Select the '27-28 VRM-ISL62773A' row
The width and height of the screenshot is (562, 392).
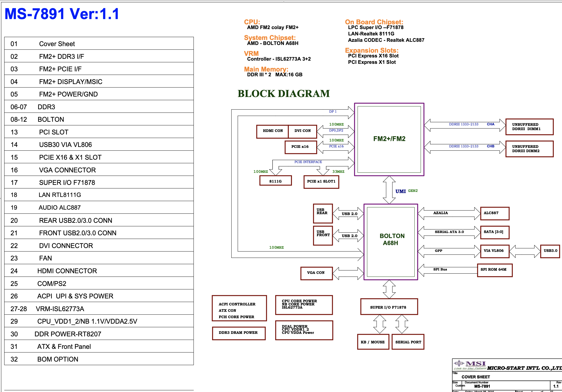tap(99, 309)
